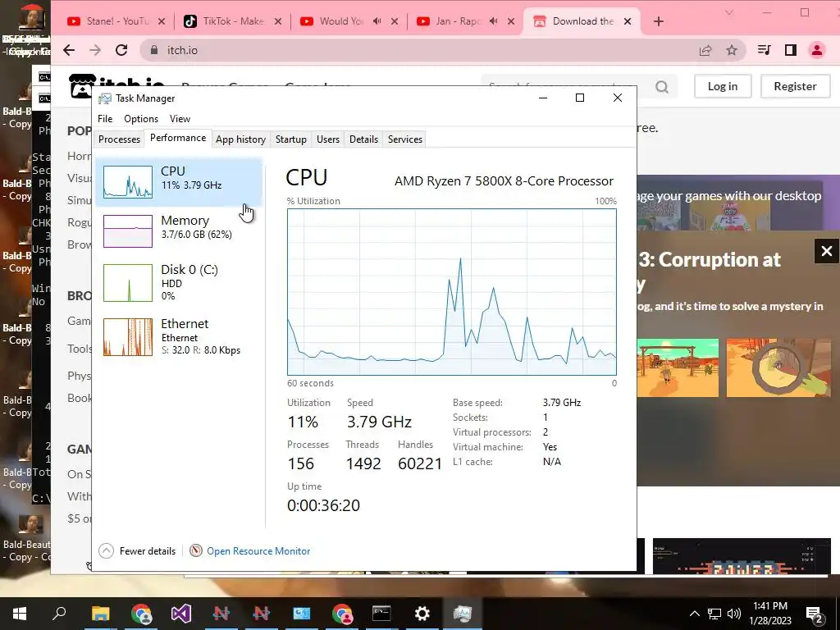
Task: Open the Windows Start menu
Action: tap(20, 614)
